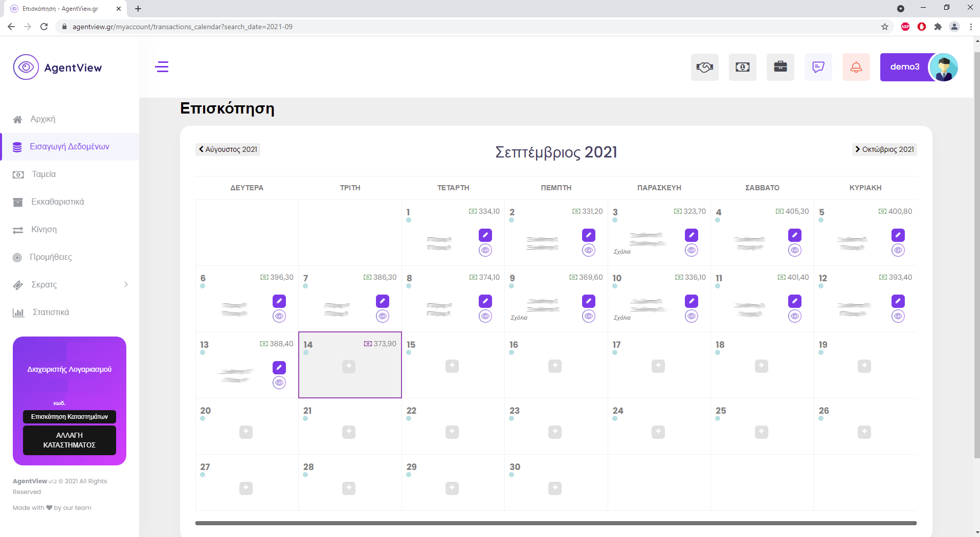980x537 pixels.
Task: Open the chat messages icon
Action: point(818,67)
